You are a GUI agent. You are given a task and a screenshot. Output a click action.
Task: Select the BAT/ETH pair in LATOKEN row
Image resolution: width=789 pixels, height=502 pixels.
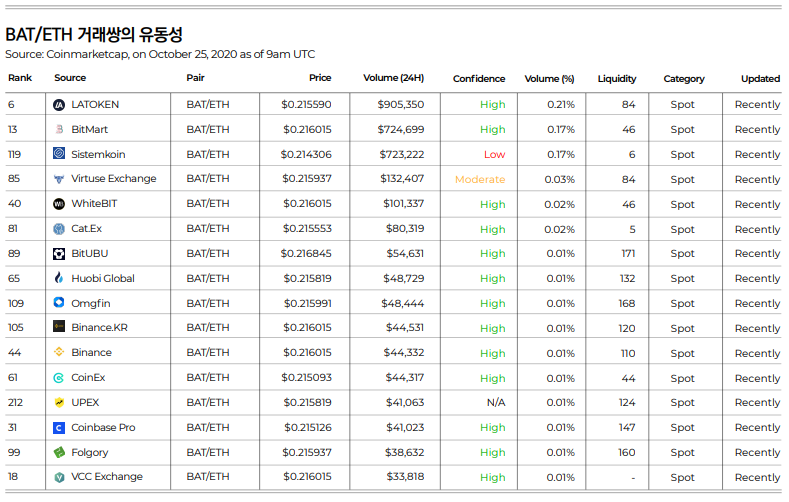pos(208,105)
